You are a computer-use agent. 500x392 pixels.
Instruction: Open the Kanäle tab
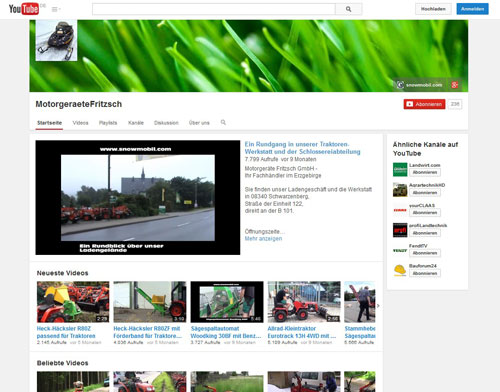pyautogui.click(x=136, y=123)
